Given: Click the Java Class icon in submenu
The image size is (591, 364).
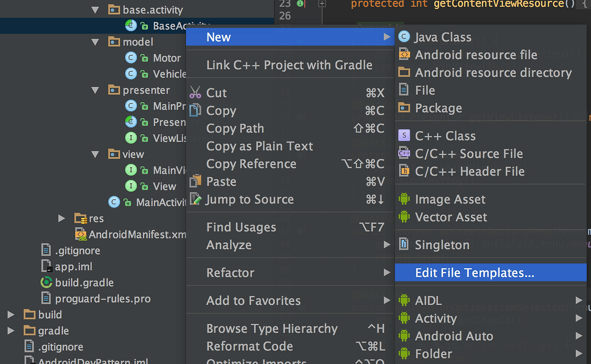Looking at the screenshot, I should (404, 37).
